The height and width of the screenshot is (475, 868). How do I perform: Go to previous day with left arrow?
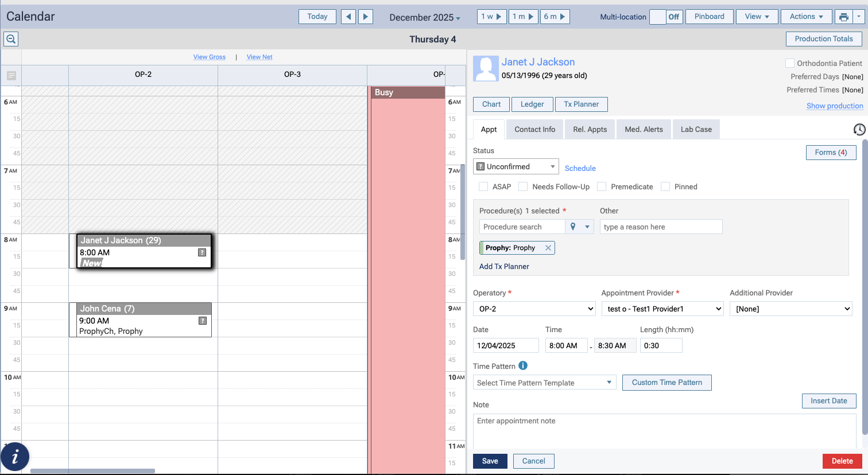click(x=348, y=17)
